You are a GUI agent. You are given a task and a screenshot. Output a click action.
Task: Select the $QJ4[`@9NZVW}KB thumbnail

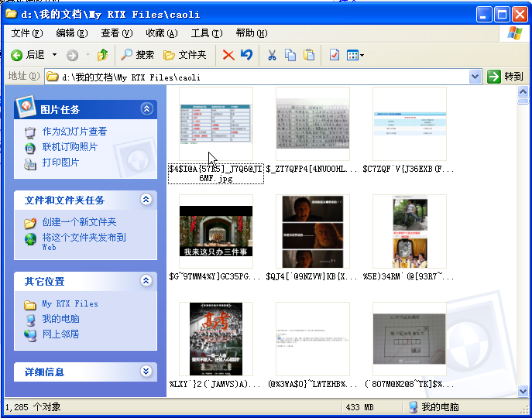313,231
